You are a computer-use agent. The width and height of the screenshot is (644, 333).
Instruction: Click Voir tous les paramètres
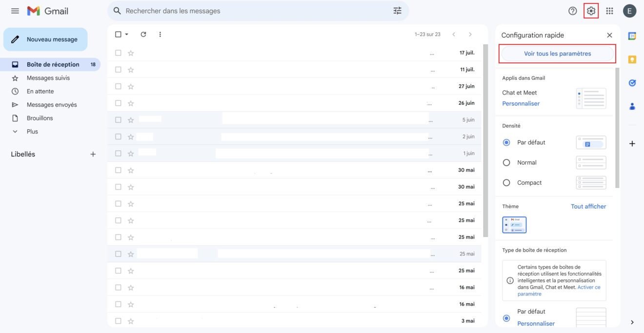pos(557,54)
